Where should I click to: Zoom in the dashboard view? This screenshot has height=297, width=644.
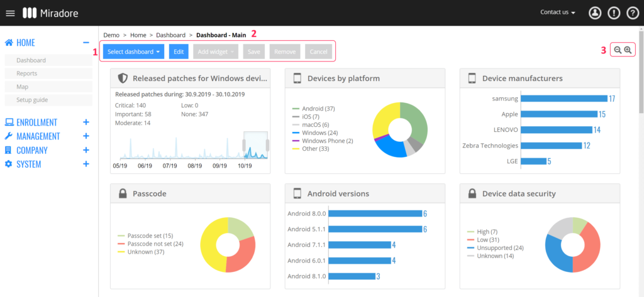(x=628, y=50)
